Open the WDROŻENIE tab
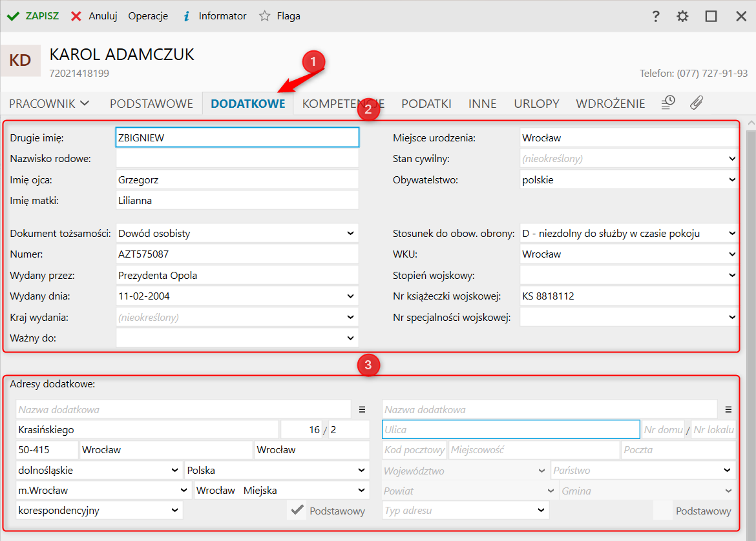756x541 pixels. coord(611,103)
